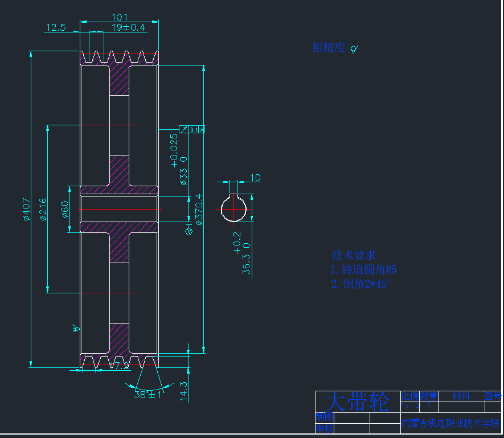This screenshot has height=438, width=504.
Task: Select the 倒角2*45° requirement line
Action: 362,284
